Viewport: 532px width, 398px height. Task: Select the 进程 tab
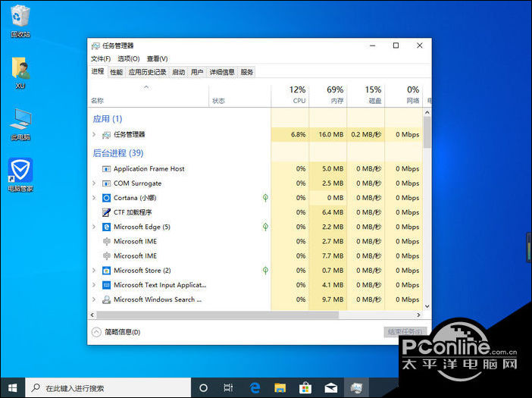[98, 71]
